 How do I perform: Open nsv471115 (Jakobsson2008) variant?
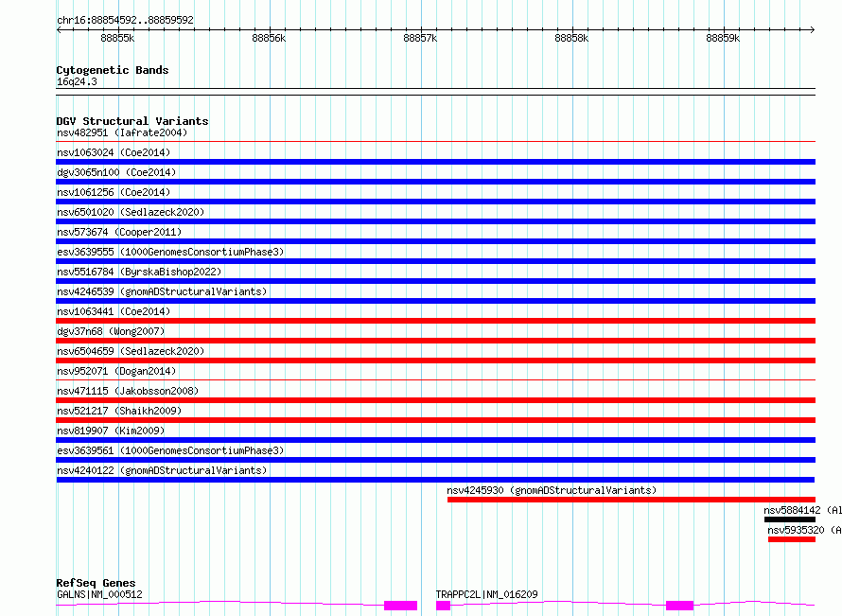(x=128, y=391)
